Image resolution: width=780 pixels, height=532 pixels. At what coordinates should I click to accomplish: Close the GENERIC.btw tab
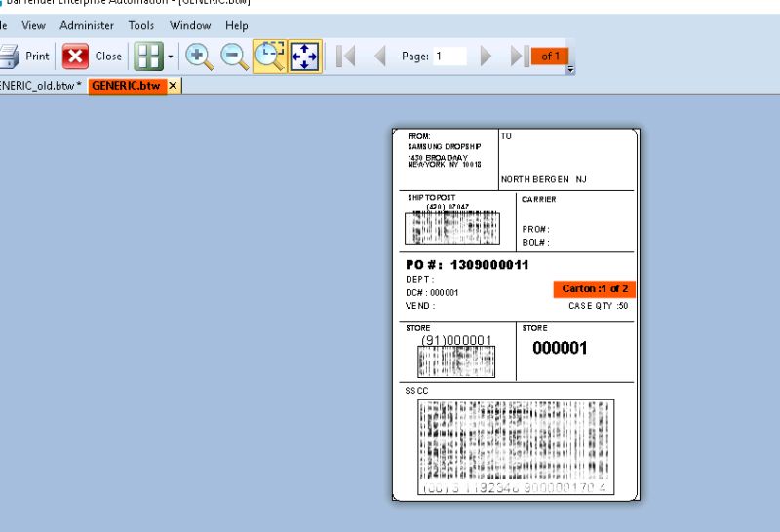(x=174, y=86)
